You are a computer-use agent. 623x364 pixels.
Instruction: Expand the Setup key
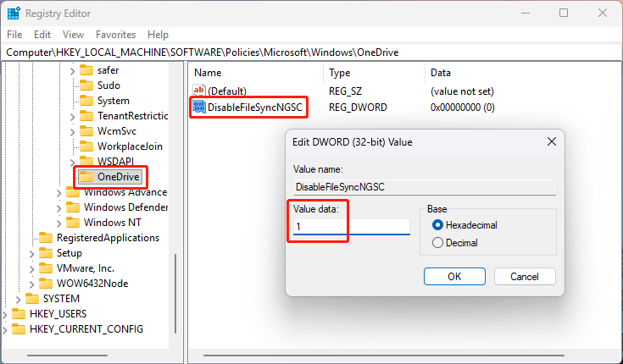tap(32, 253)
